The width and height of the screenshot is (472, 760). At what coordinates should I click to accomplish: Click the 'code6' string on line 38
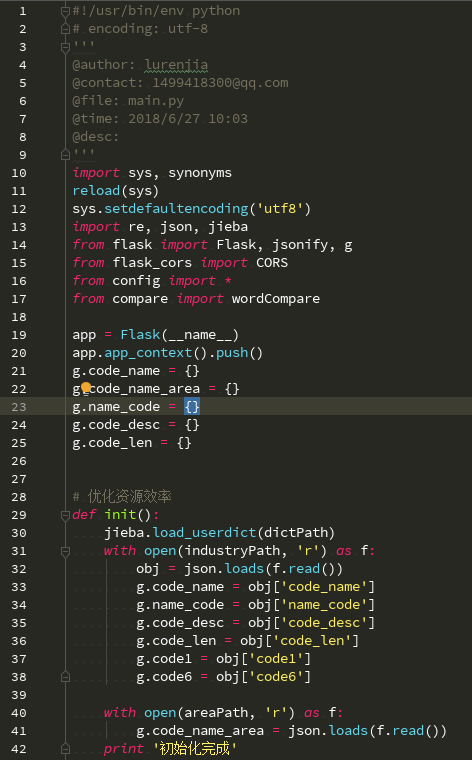276,677
